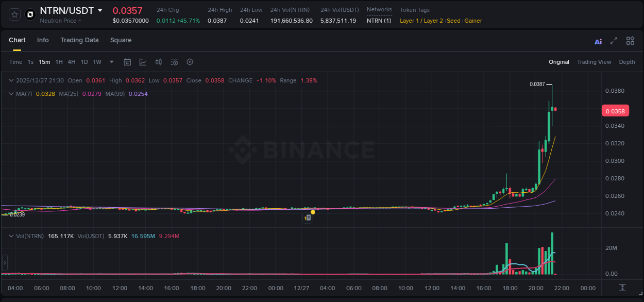Viewport: 644px width, 302px height.
Task: Select the Trading View chart mode
Action: click(x=594, y=62)
